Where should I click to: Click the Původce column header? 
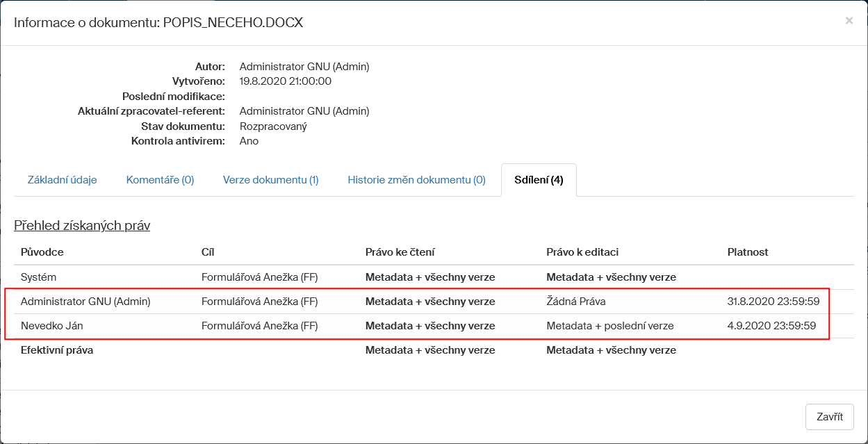42,252
